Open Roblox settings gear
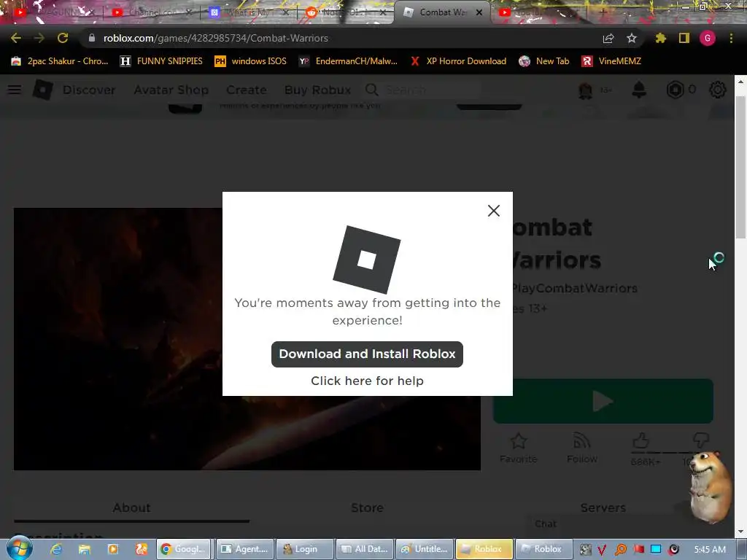 [718, 90]
